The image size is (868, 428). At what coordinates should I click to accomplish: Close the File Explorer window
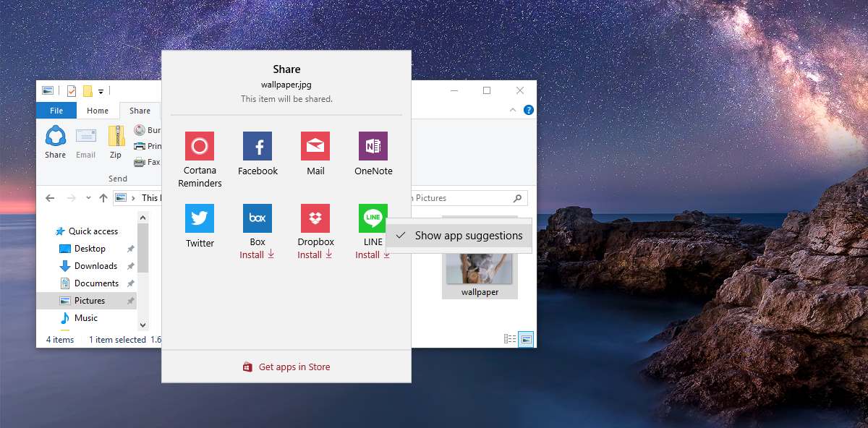pyautogui.click(x=520, y=90)
